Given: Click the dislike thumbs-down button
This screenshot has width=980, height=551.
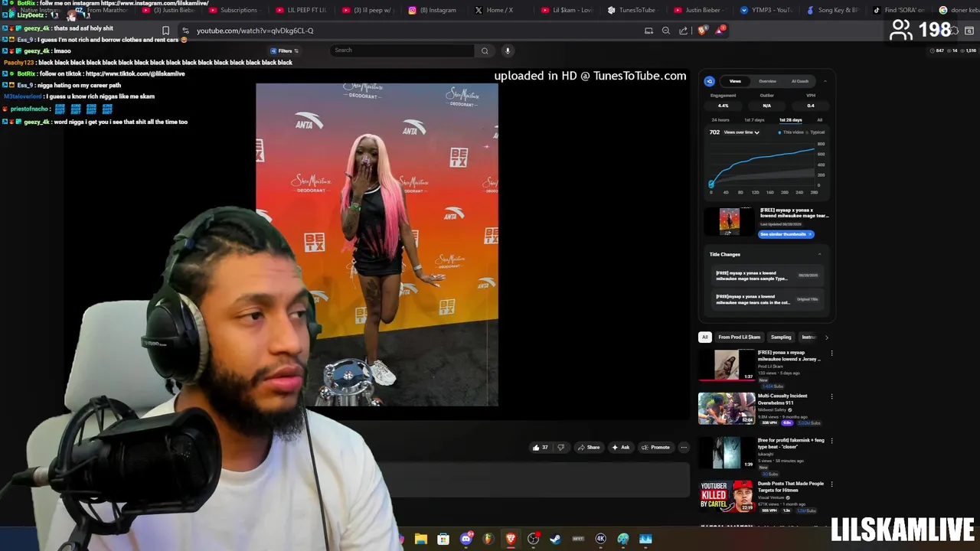Looking at the screenshot, I should [x=560, y=448].
